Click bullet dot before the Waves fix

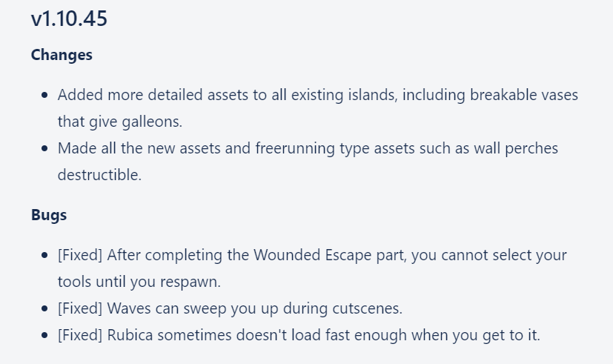46,308
